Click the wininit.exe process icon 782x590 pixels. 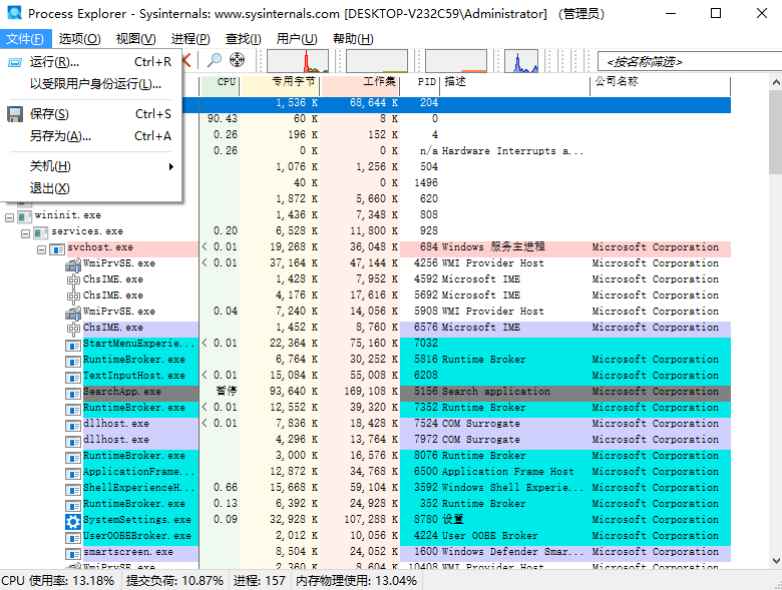click(x=24, y=217)
